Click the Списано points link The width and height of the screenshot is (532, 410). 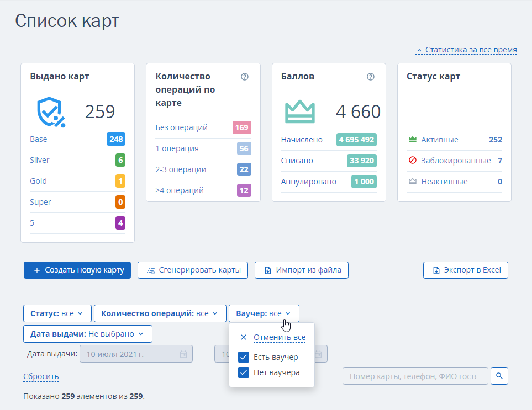tap(297, 161)
